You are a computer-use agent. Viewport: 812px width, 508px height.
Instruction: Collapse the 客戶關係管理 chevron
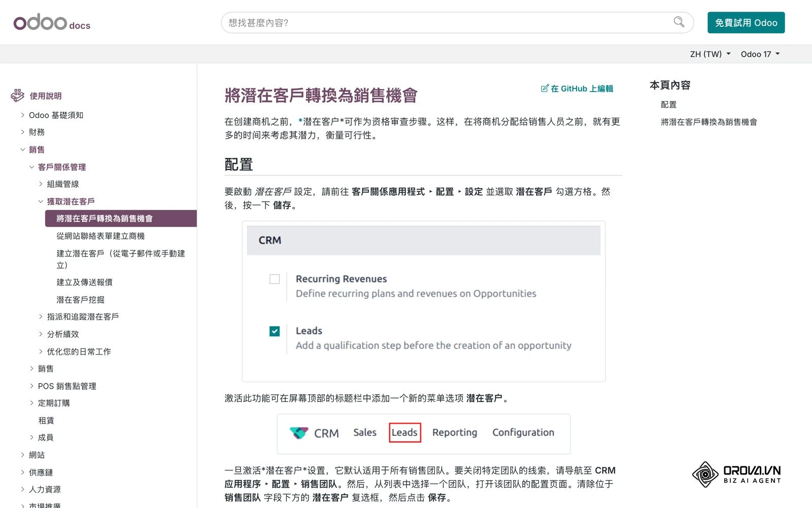pos(32,167)
